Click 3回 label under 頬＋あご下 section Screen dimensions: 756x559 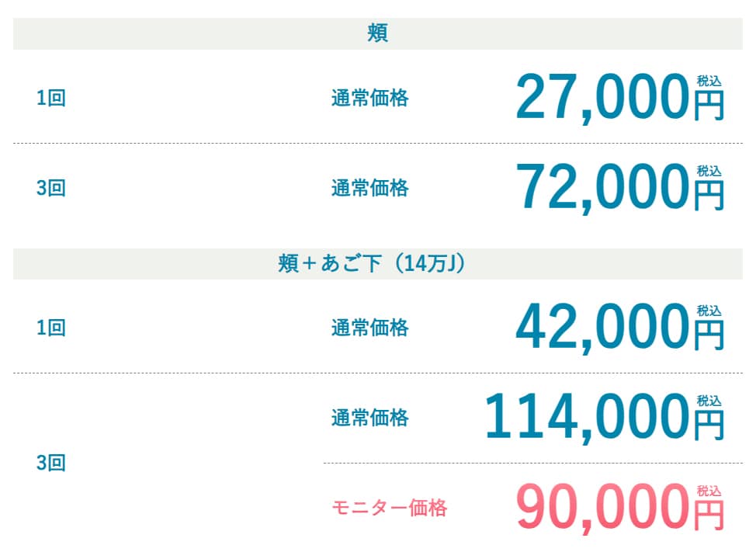(50, 463)
